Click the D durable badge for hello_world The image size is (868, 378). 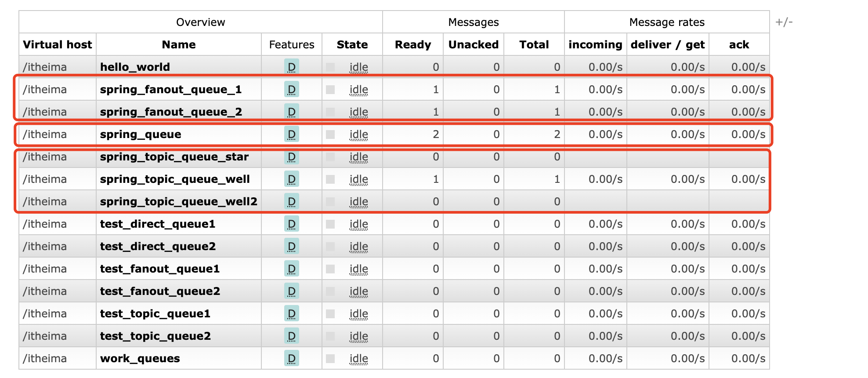click(x=291, y=67)
